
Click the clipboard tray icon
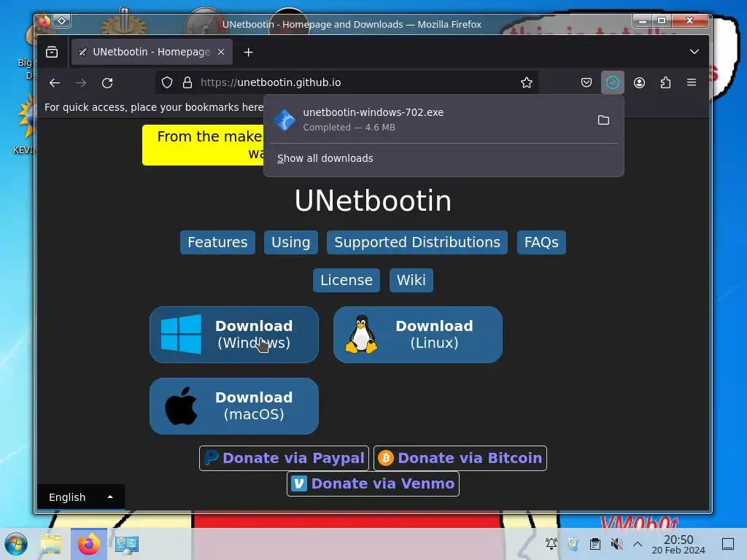595,544
